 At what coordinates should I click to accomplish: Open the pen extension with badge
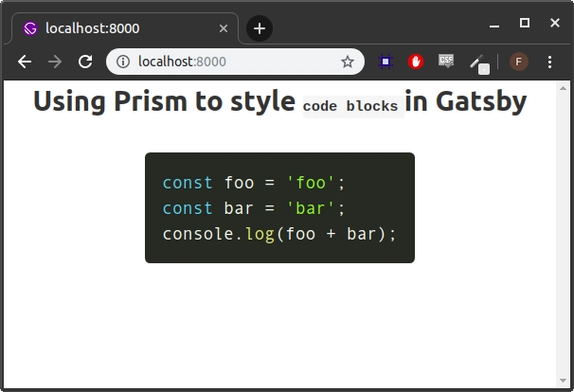pyautogui.click(x=478, y=62)
